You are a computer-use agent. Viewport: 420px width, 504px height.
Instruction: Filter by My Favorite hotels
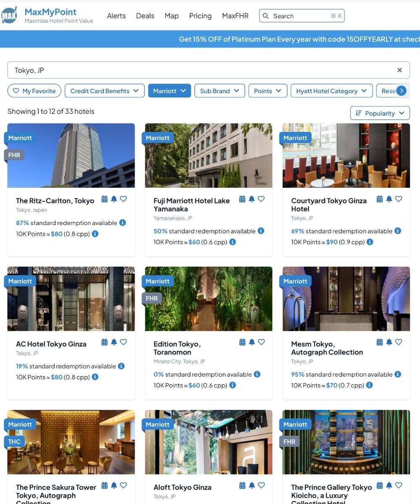tap(34, 91)
